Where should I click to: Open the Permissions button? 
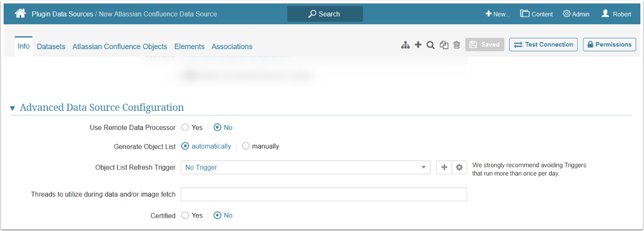609,45
